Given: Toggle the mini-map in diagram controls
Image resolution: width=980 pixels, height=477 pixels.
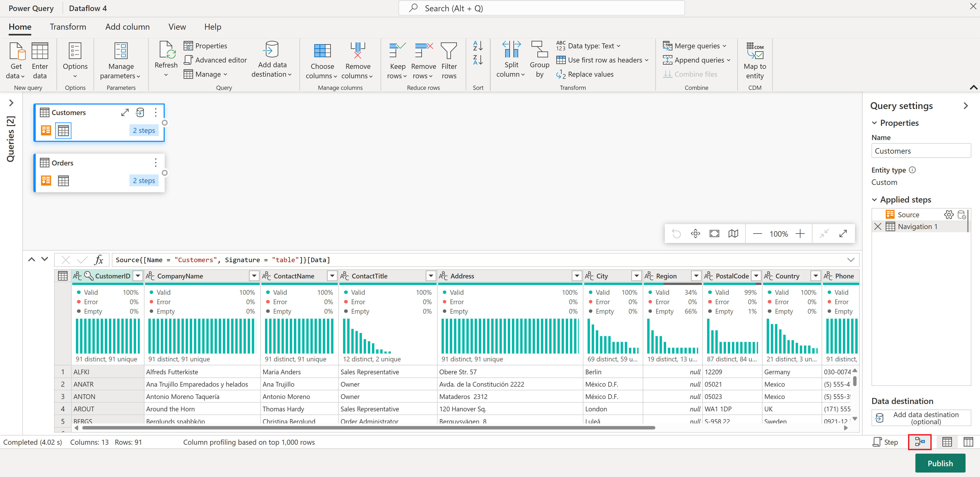Looking at the screenshot, I should (733, 234).
